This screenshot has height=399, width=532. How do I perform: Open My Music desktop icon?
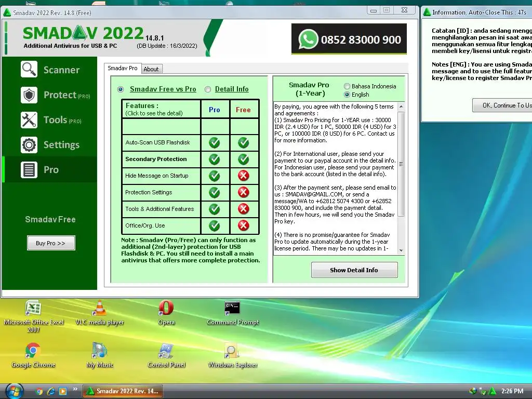(x=99, y=355)
